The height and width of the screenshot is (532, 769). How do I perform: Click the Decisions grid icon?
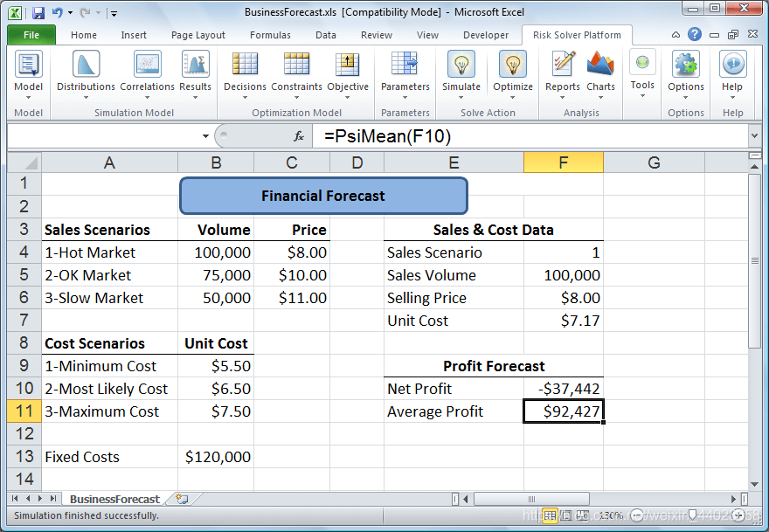[x=245, y=64]
